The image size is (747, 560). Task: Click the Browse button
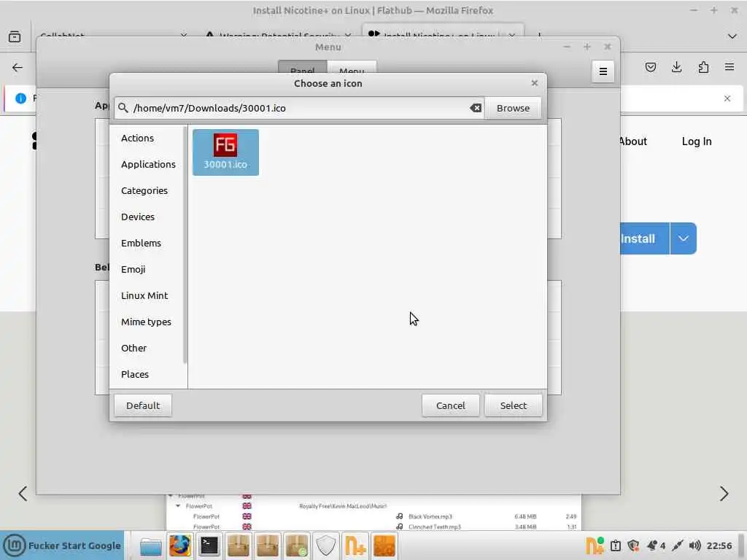tap(513, 108)
